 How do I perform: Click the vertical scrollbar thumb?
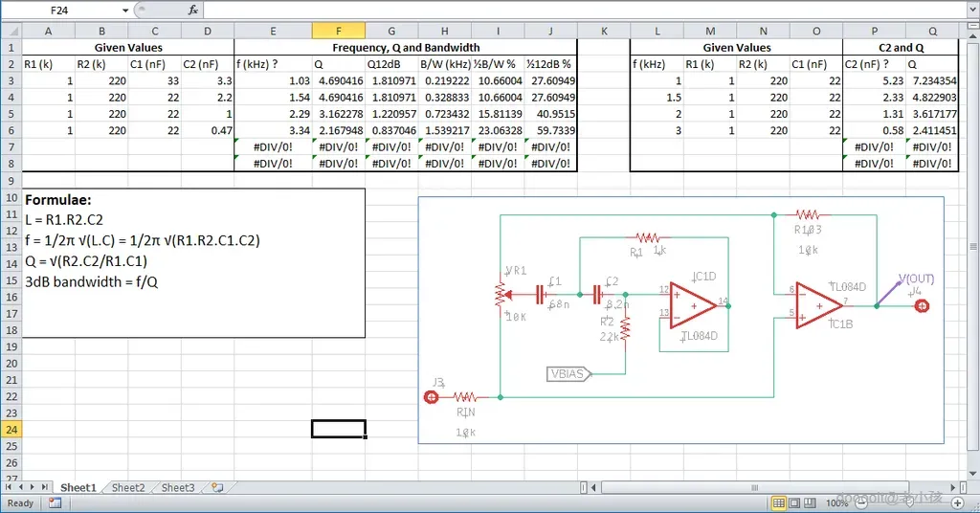tap(972, 246)
